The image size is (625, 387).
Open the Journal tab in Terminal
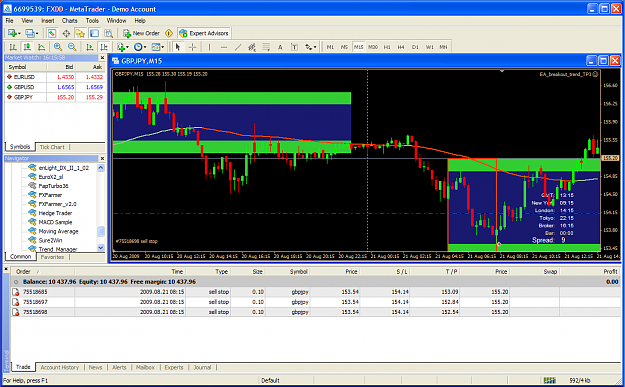coord(202,367)
